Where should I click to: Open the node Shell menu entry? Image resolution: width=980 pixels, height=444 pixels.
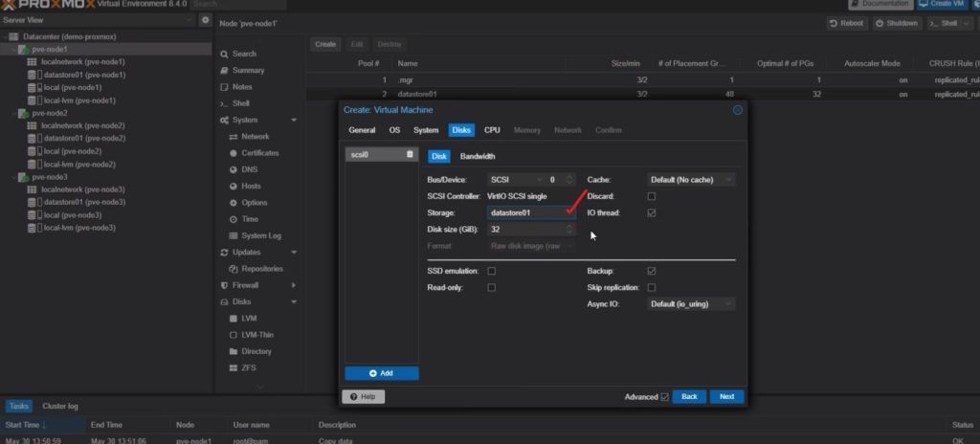[x=240, y=103]
